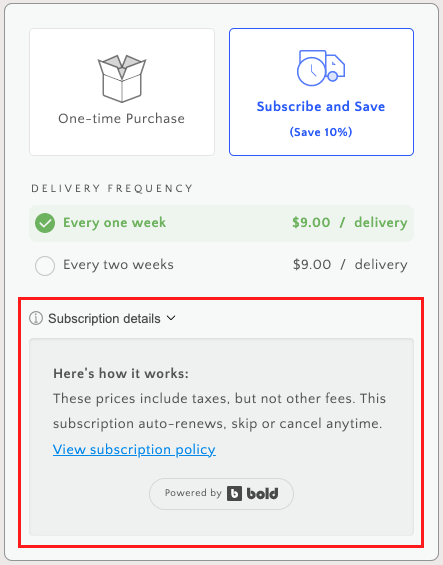Choose the One-time Purchase option
The width and height of the screenshot is (443, 565).
pyautogui.click(x=122, y=92)
